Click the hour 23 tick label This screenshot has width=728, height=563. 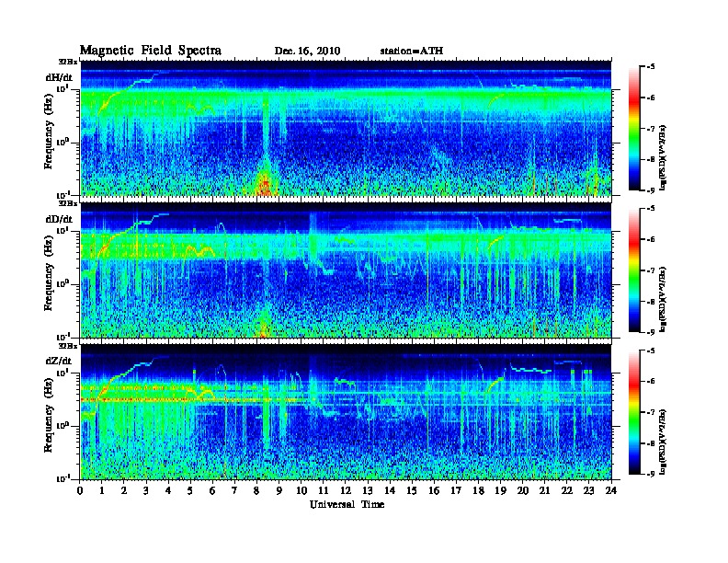589,490
